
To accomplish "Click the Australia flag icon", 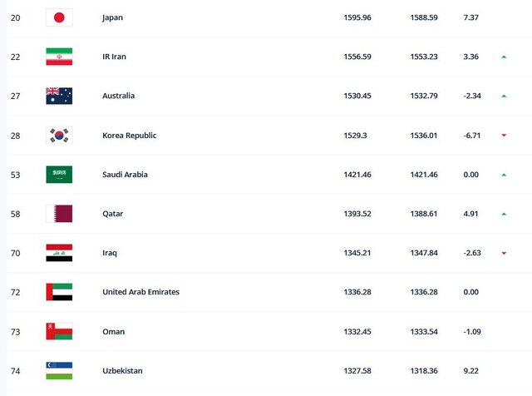I will pyautogui.click(x=59, y=96).
